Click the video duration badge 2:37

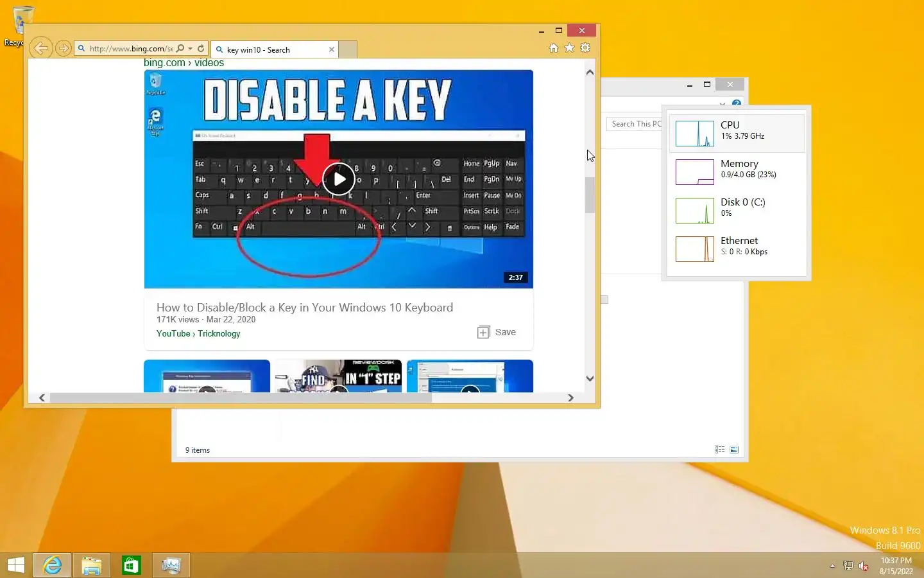(x=516, y=277)
